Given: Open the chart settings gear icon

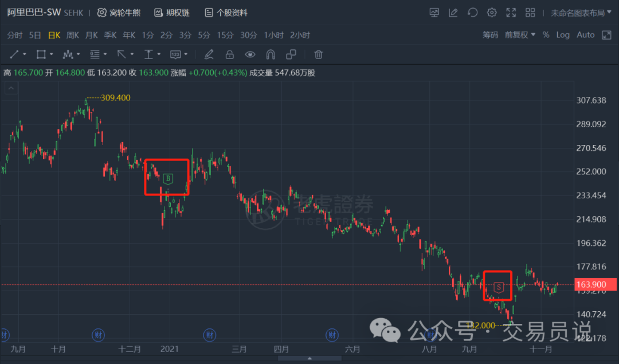Looking at the screenshot, I should [491, 12].
